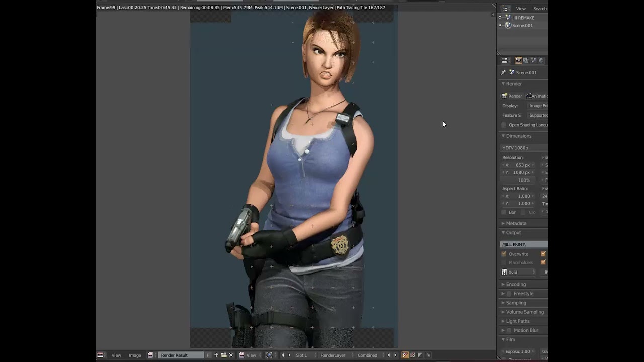Select Color and Alpha channel display icon
The height and width of the screenshot is (362, 644).
tap(405, 355)
